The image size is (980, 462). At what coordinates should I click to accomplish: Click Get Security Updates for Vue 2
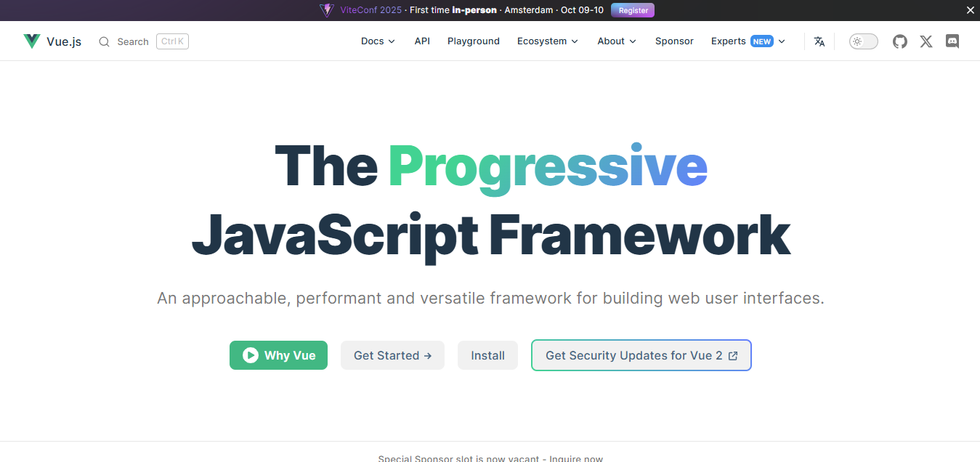641,355
